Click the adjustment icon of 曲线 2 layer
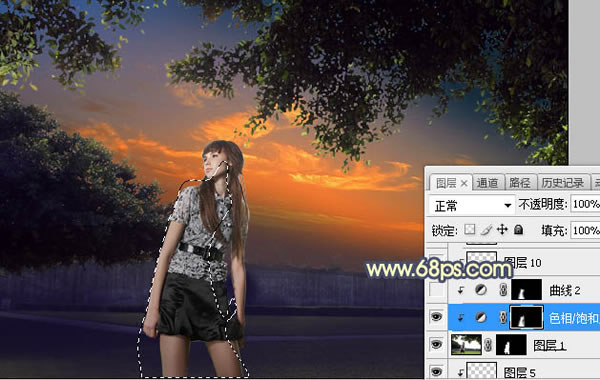The image size is (600, 380). tap(481, 290)
